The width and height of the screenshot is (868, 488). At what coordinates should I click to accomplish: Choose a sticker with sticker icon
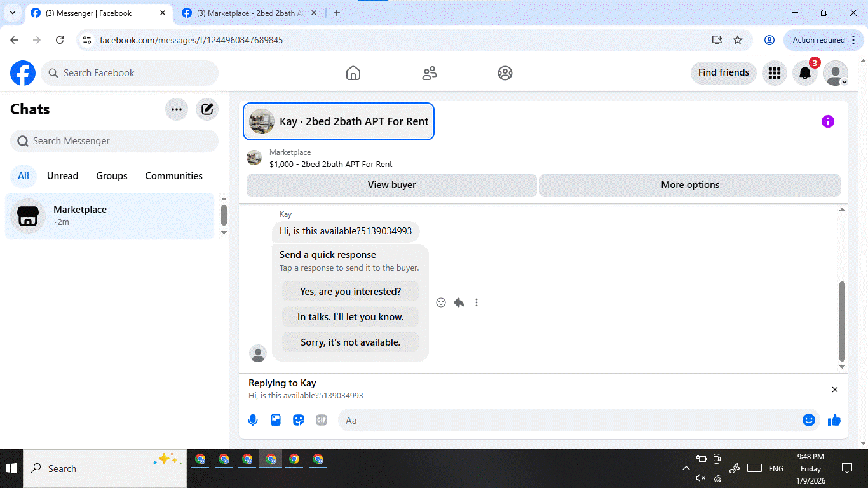pyautogui.click(x=299, y=420)
